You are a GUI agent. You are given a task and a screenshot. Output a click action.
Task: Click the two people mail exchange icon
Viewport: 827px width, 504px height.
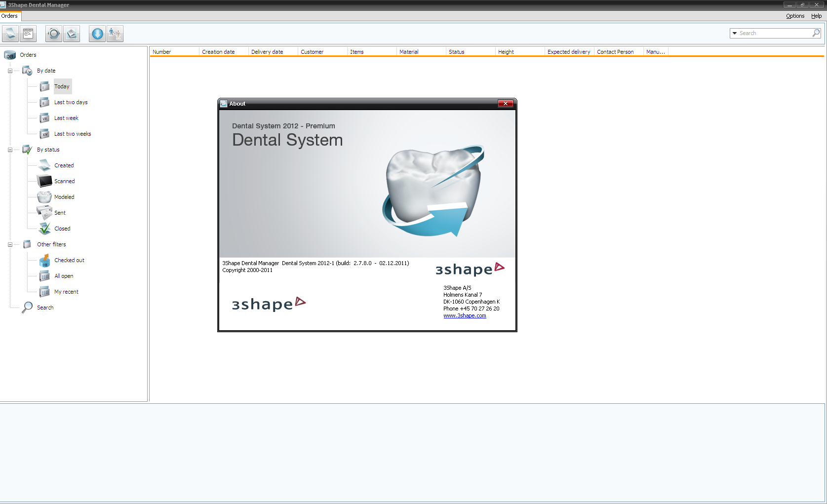tap(115, 34)
